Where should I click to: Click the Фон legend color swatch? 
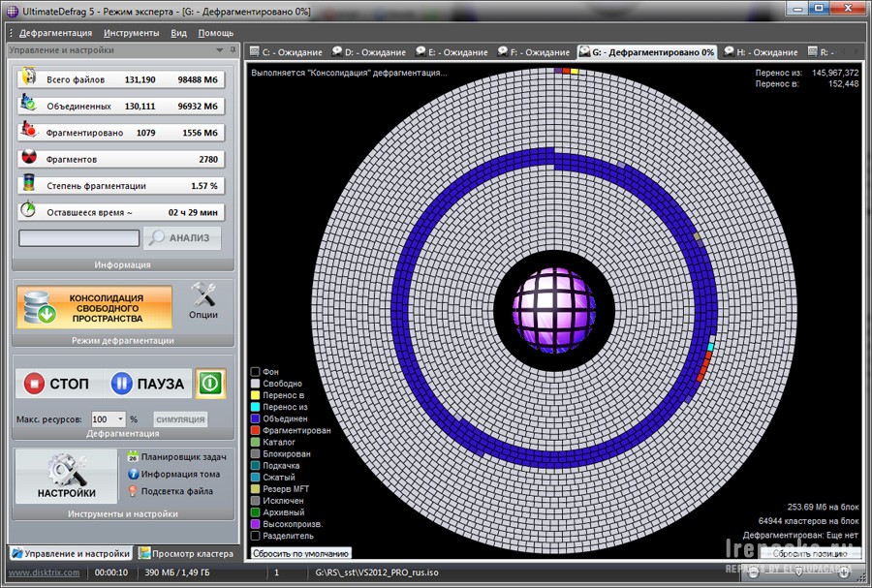coord(255,372)
